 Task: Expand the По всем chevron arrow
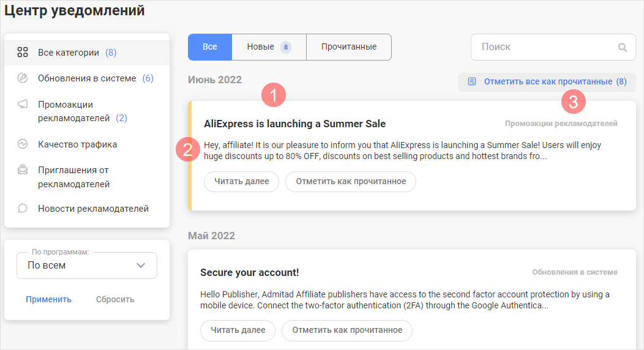[x=141, y=266]
